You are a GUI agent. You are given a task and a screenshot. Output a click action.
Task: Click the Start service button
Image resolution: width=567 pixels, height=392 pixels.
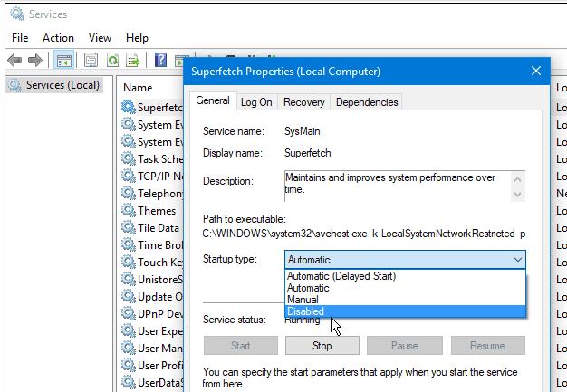[241, 346]
